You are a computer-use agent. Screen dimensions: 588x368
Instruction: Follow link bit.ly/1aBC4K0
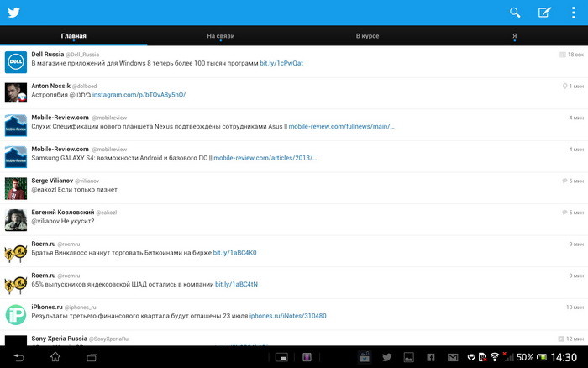click(x=234, y=252)
